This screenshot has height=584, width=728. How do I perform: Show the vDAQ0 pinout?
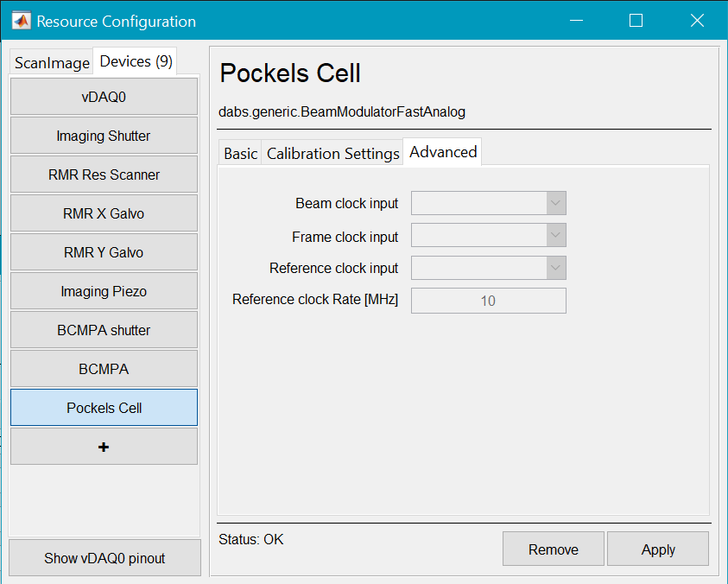pyautogui.click(x=104, y=558)
